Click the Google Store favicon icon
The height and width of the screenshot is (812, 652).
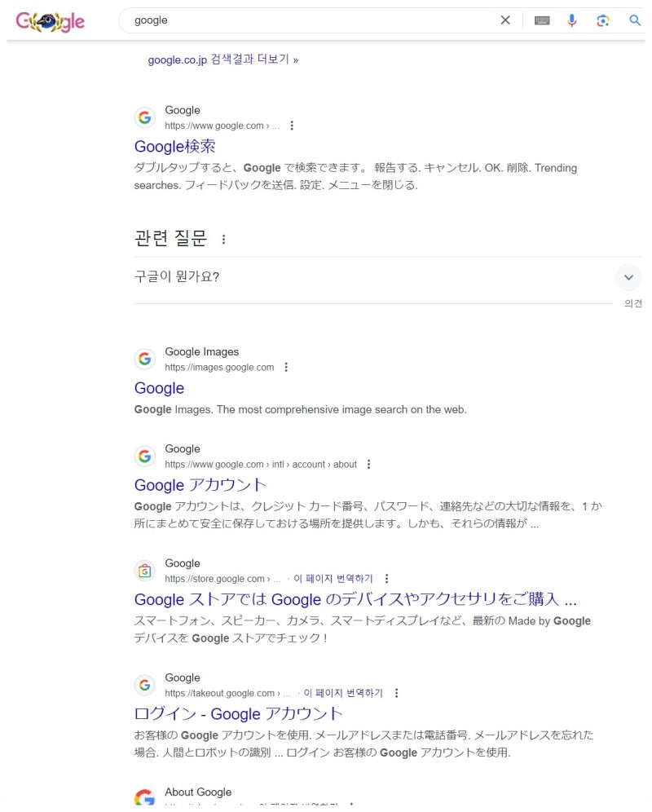tap(144, 570)
